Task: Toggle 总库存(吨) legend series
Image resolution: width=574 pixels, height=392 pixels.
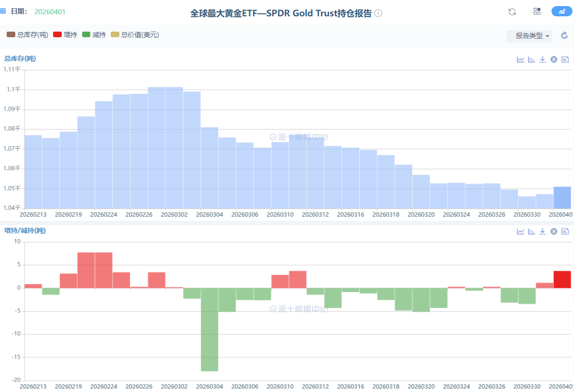Action: coord(28,35)
